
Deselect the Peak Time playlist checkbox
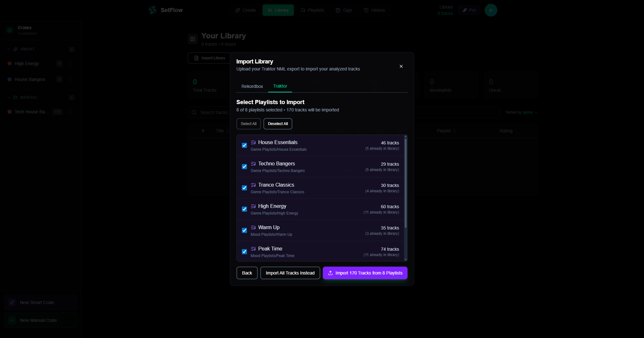pyautogui.click(x=244, y=252)
